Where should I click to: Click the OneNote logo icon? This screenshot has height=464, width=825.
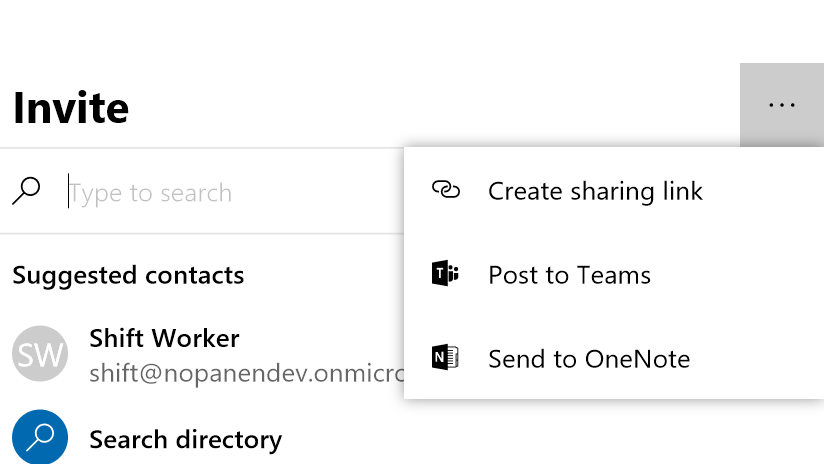(445, 358)
